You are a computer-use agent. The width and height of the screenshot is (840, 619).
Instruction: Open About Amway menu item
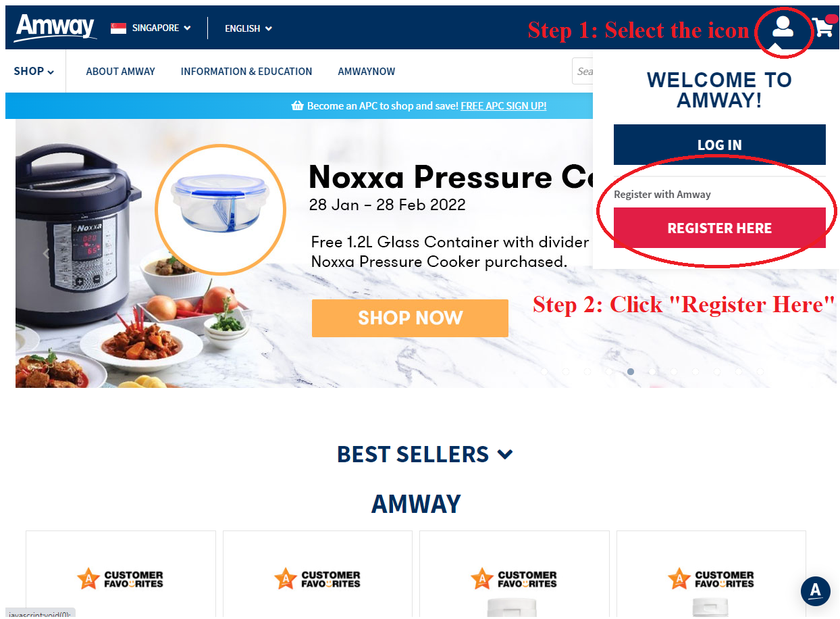pyautogui.click(x=120, y=71)
